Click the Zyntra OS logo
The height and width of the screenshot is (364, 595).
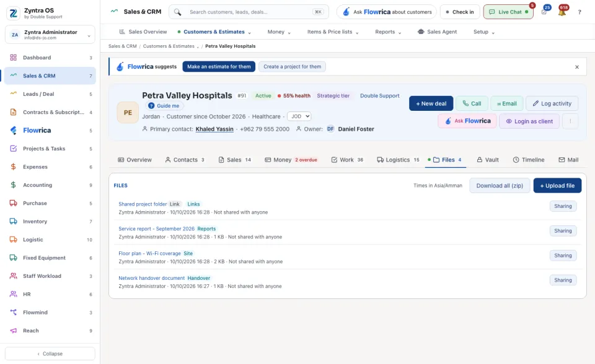coord(13,13)
